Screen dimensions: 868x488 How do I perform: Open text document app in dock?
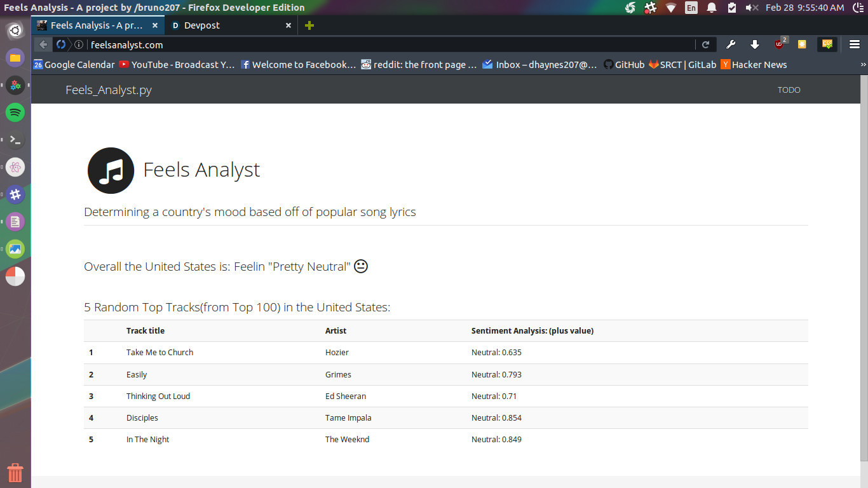(x=15, y=222)
